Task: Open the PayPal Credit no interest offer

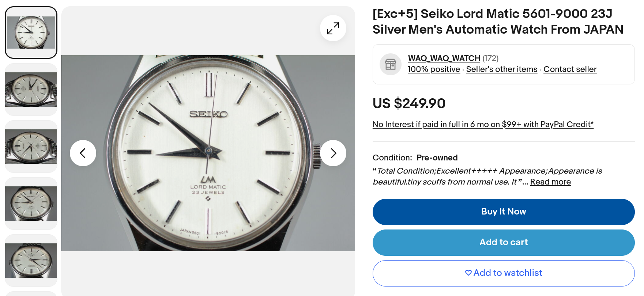Action: tap(483, 125)
